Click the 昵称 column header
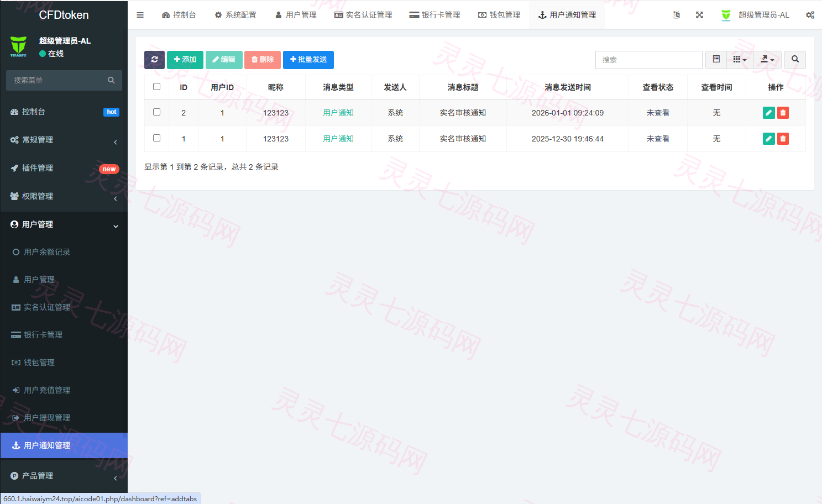The width and height of the screenshot is (822, 504). pyautogui.click(x=276, y=87)
